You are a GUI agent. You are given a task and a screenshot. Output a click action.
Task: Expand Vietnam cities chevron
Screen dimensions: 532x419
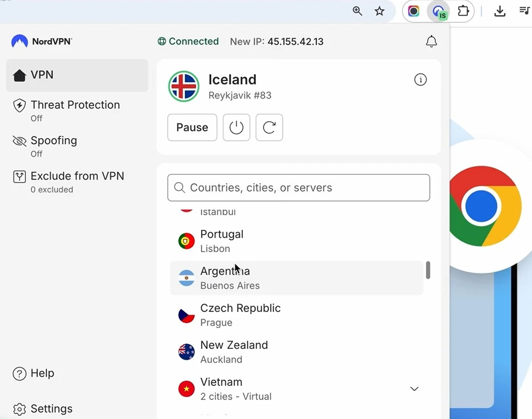tap(414, 389)
